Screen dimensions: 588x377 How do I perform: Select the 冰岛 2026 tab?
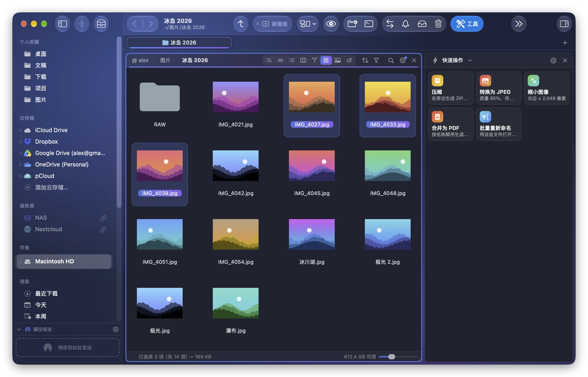coord(179,43)
